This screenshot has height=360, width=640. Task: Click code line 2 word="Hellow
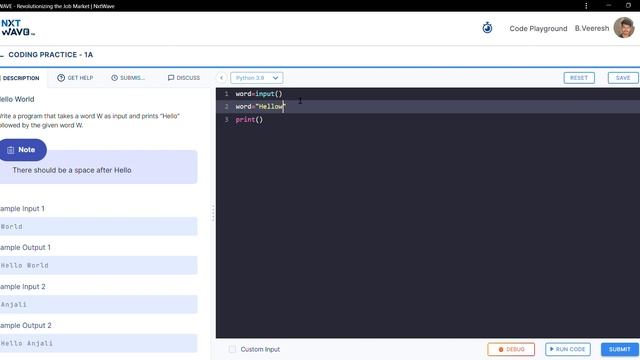(260, 107)
